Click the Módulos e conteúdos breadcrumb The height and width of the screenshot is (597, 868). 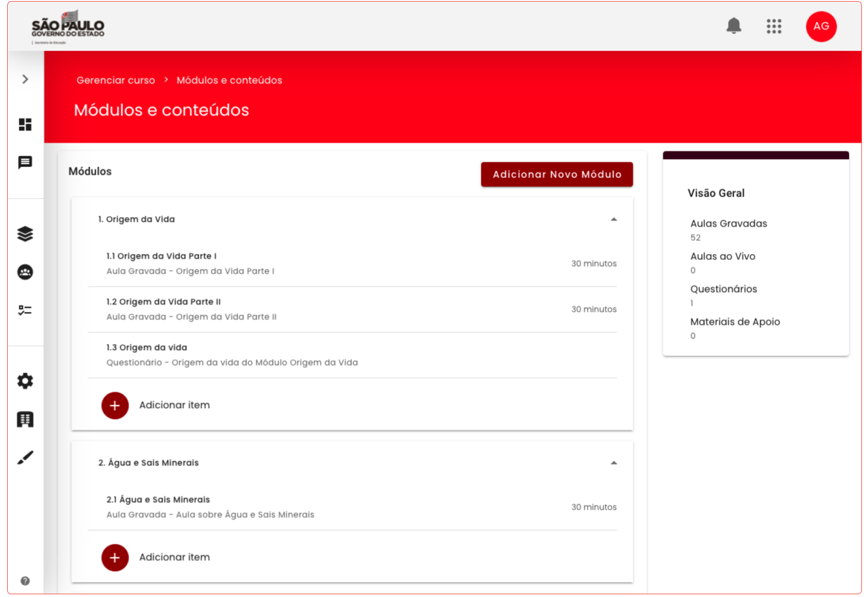coord(229,80)
